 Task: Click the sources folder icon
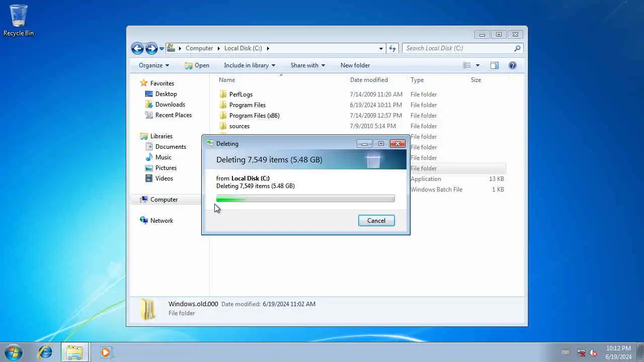[223, 126]
